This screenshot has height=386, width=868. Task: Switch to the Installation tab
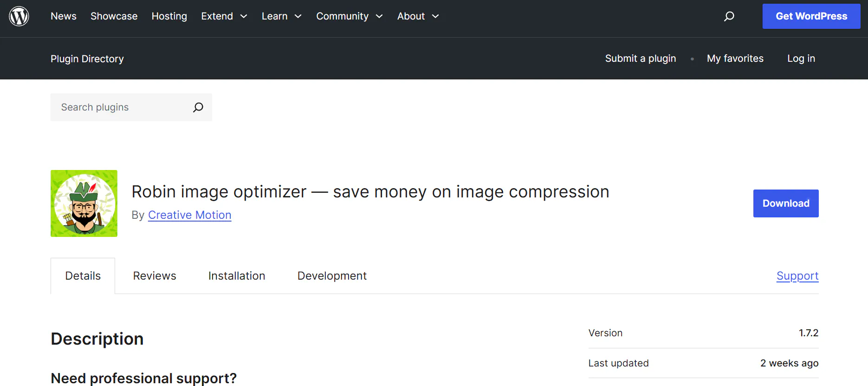pos(237,276)
